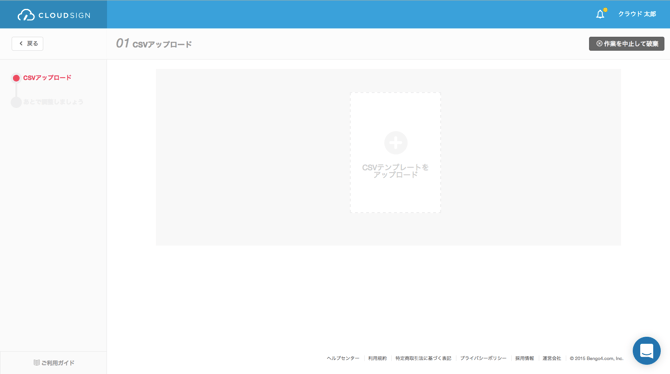
Task: Open the ヘルプセンター footer link
Action: click(x=343, y=358)
